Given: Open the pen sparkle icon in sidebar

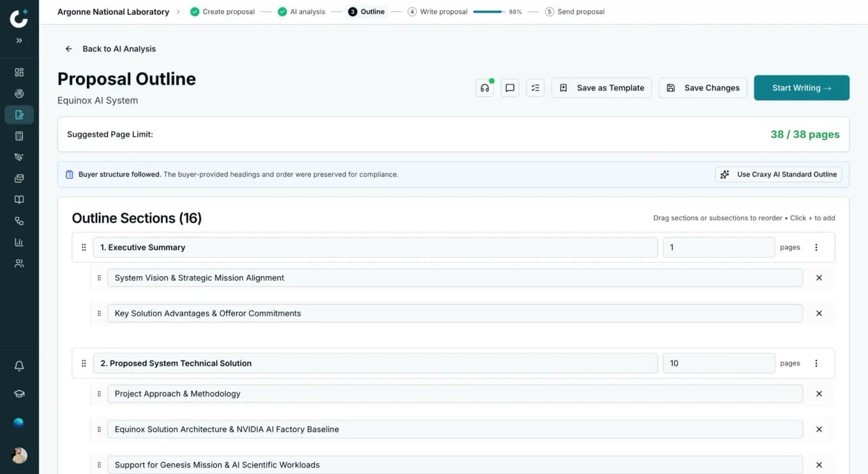Looking at the screenshot, I should tap(19, 157).
